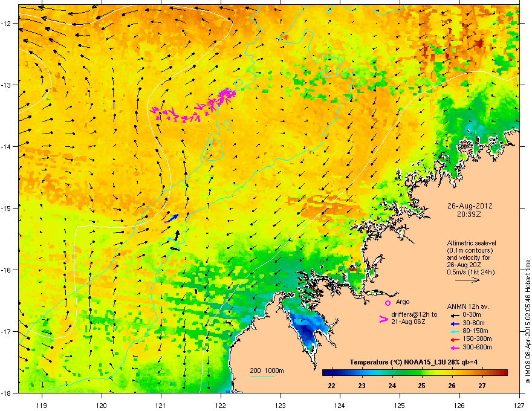The image size is (532, 411).
Task: Click the 'ANMN 12h av.' heading
Action: coord(468,306)
